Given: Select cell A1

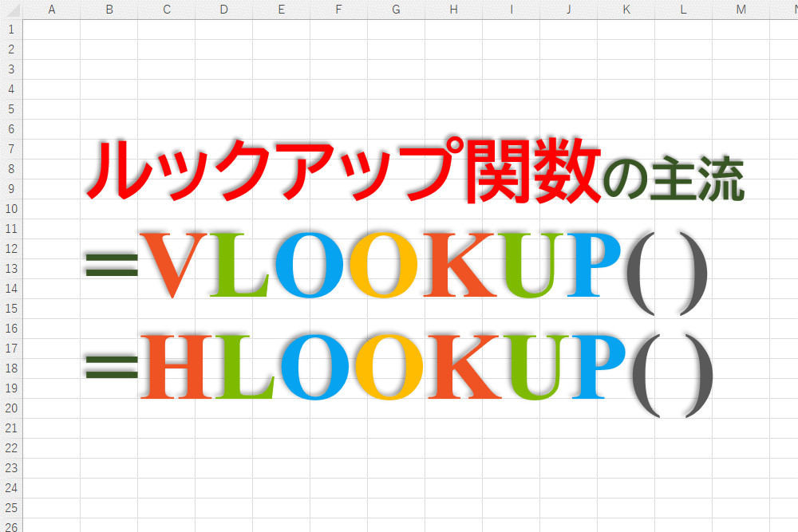Looking at the screenshot, I should click(x=51, y=30).
